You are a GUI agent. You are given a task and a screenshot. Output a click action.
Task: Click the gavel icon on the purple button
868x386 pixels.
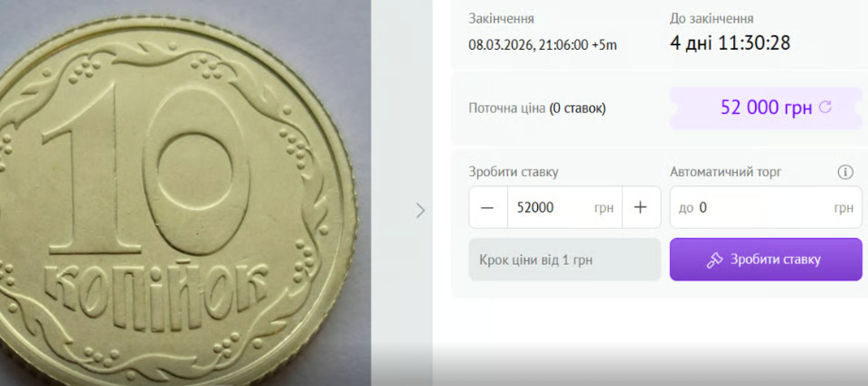coord(714,260)
